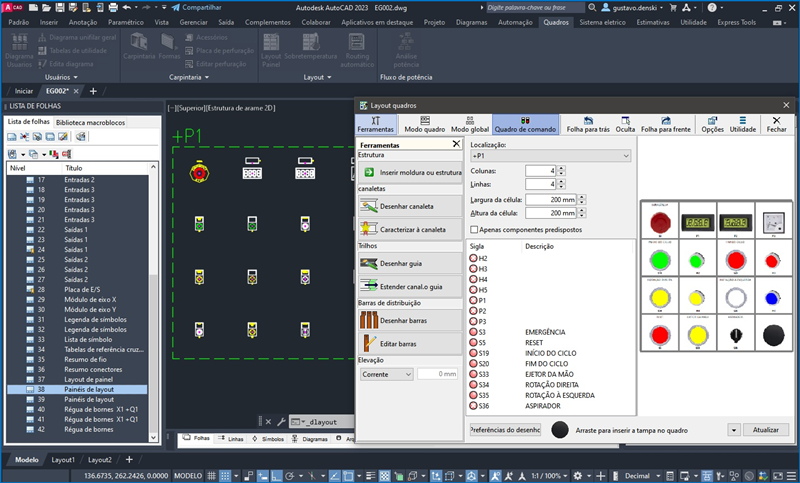Enable Apenas componentes predispostos checkbox
This screenshot has height=483, width=800.
pyautogui.click(x=474, y=229)
